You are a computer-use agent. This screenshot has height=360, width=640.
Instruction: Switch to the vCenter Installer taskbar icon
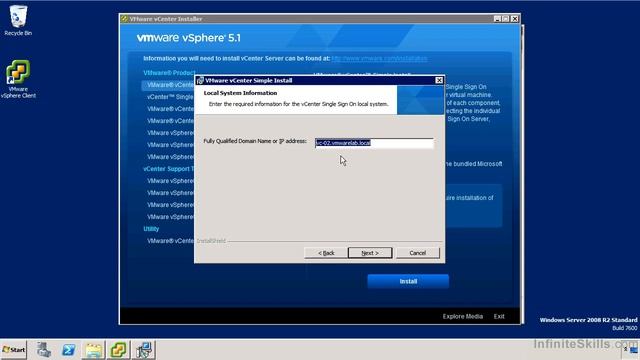pos(119,350)
